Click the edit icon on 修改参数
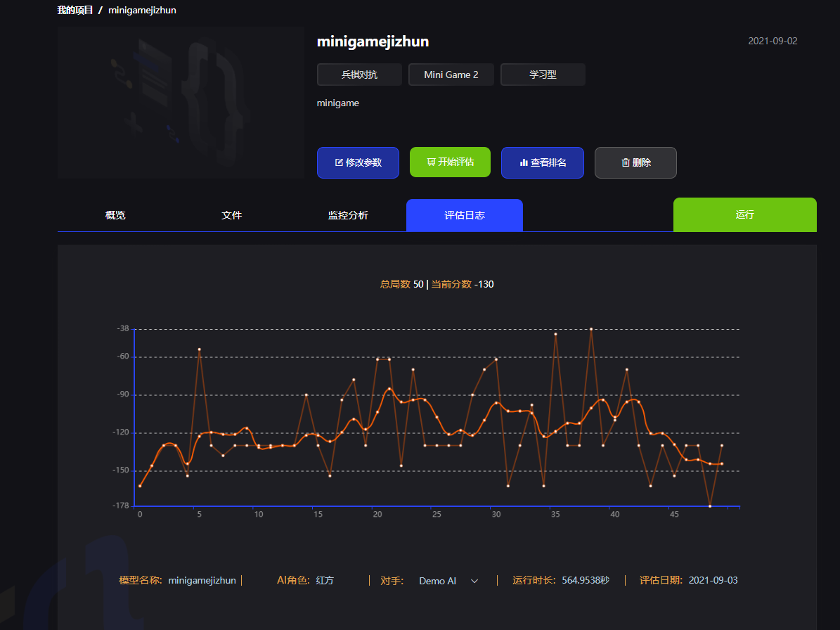This screenshot has width=840, height=630. (339, 162)
